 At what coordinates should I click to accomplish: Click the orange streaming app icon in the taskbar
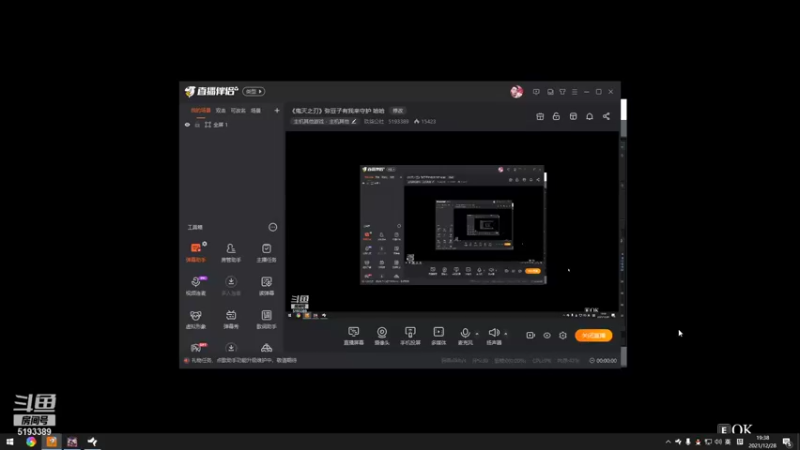coord(52,442)
